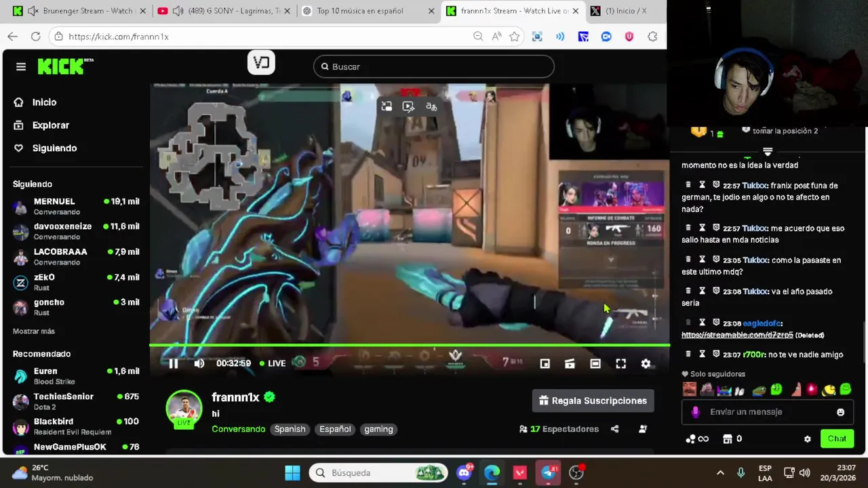The height and width of the screenshot is (488, 868).
Task: Open chat settings gear
Action: (x=807, y=439)
